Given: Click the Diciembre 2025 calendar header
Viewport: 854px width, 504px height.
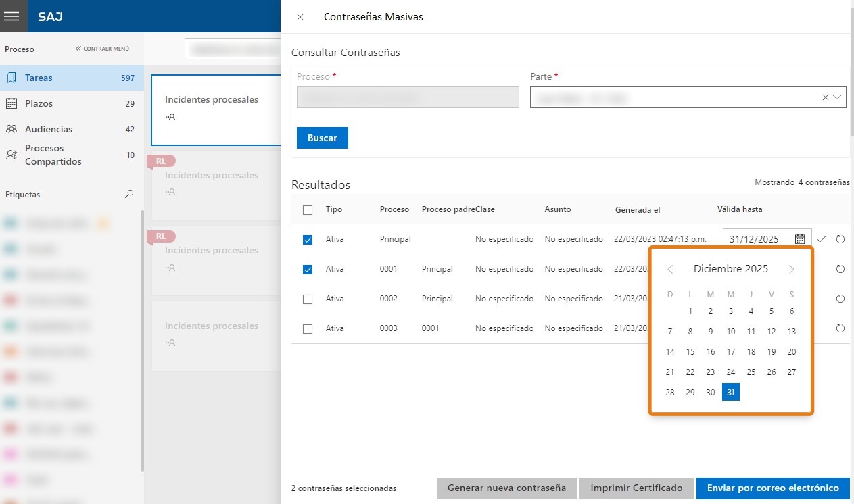Looking at the screenshot, I should coord(731,269).
